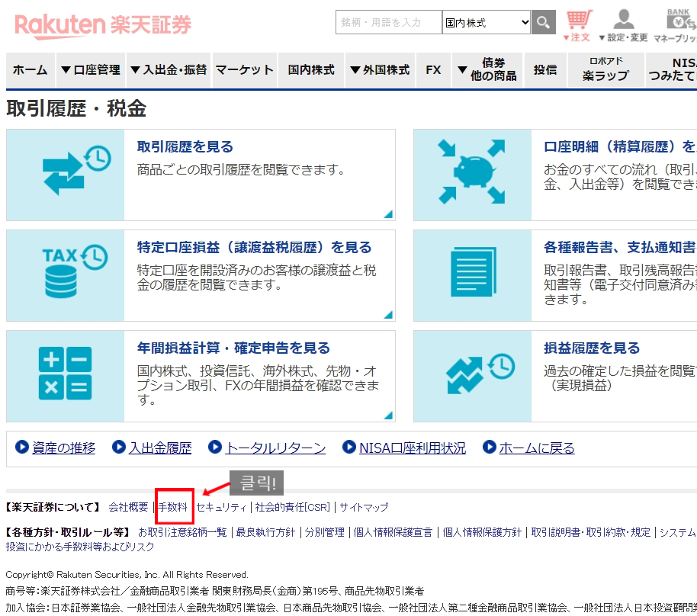Viewport: 697px width, 616px height.
Task: Open the shopping cart 注文 icon
Action: 578,26
